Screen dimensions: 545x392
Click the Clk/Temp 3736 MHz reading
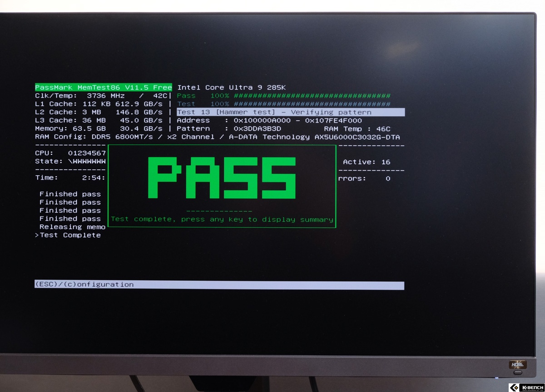[102, 96]
